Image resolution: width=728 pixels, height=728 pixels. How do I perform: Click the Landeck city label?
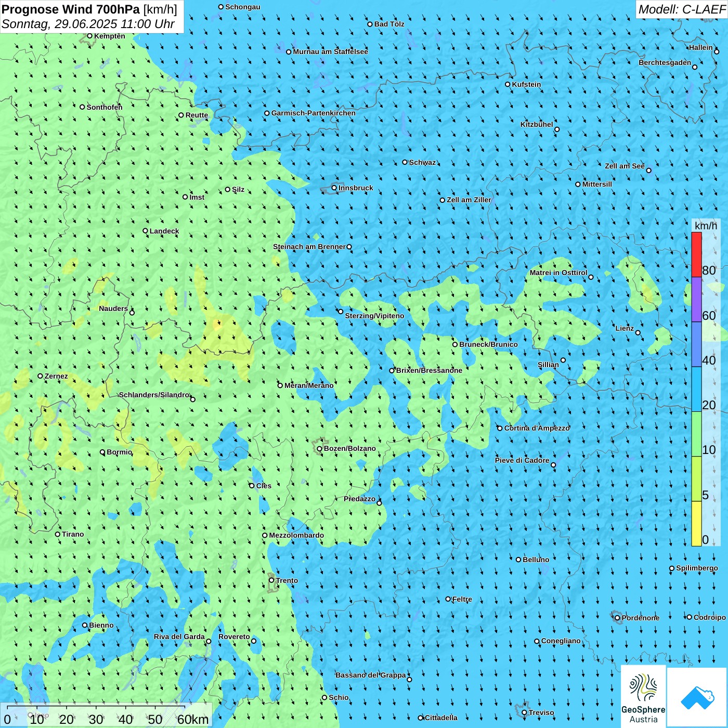[x=164, y=231]
